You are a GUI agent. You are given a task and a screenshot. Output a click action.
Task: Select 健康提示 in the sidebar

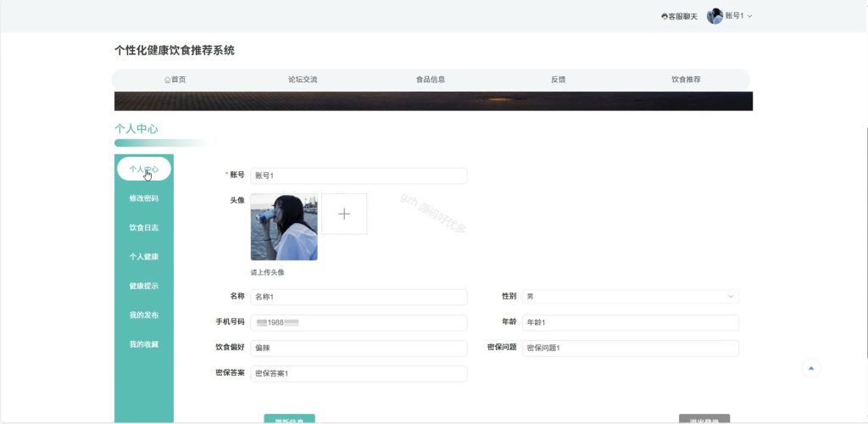click(144, 286)
